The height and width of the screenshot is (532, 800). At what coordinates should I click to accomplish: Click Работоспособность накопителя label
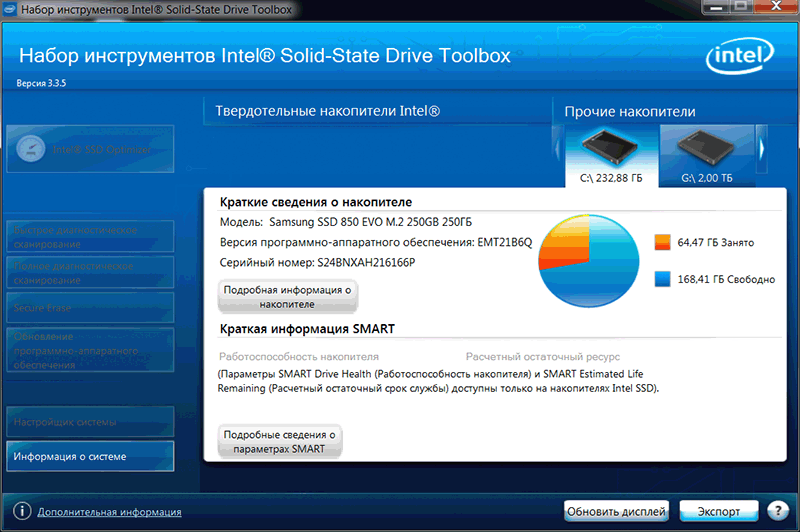tap(299, 357)
